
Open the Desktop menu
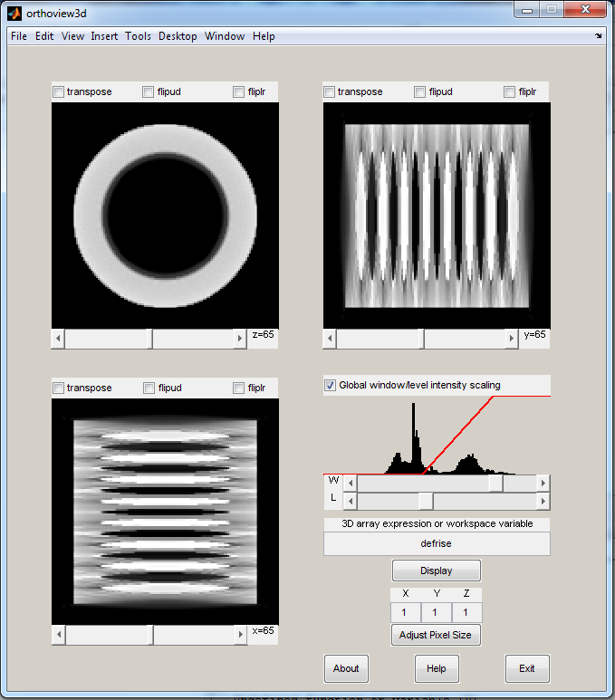click(x=178, y=36)
